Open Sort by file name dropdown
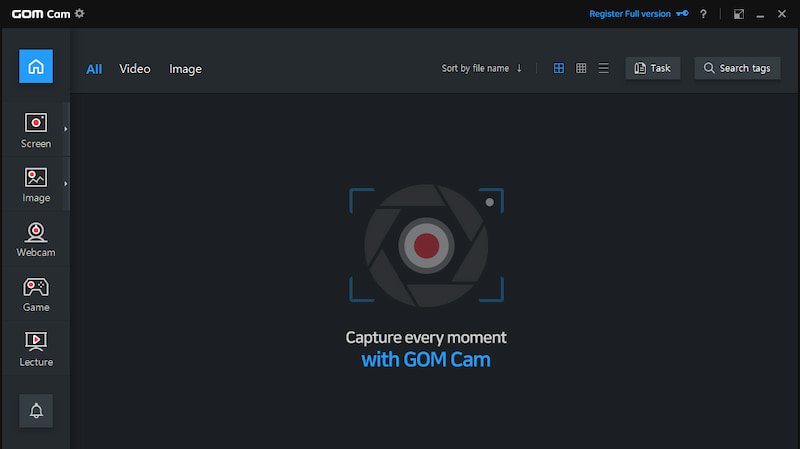 (475, 68)
